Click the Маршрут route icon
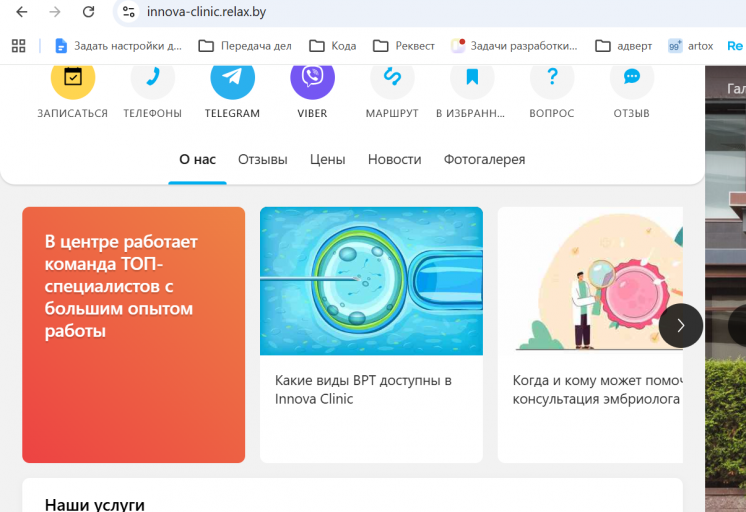This screenshot has height=512, width=746. [x=393, y=78]
